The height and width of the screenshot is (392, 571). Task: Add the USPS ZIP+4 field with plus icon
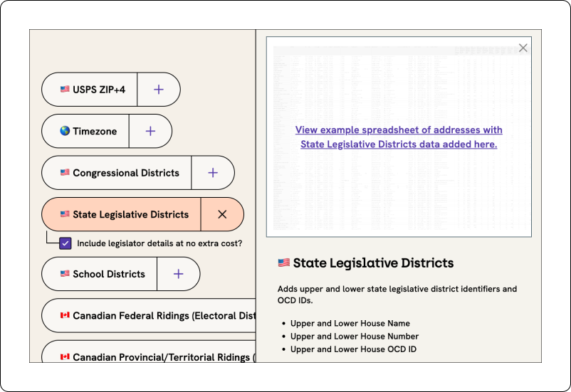tap(159, 90)
